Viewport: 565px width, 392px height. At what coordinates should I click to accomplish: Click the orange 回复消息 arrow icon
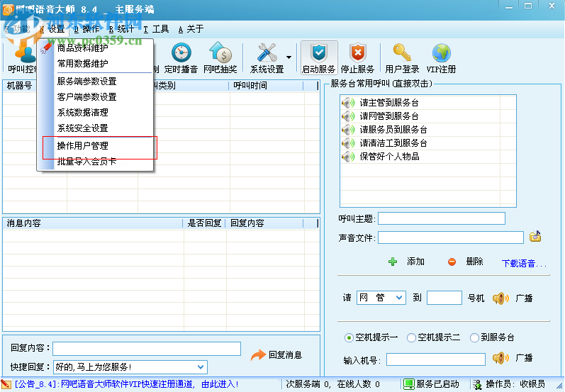coord(258,355)
